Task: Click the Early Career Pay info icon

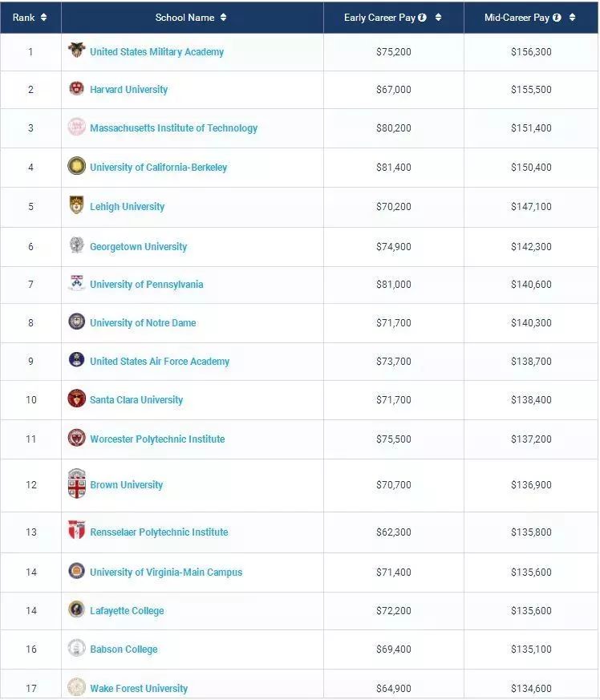Action: 422,18
